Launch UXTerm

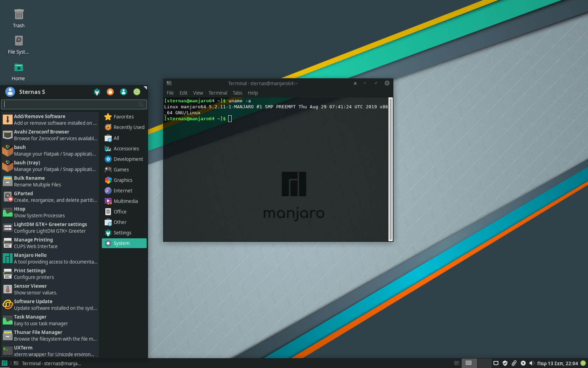tap(50, 351)
